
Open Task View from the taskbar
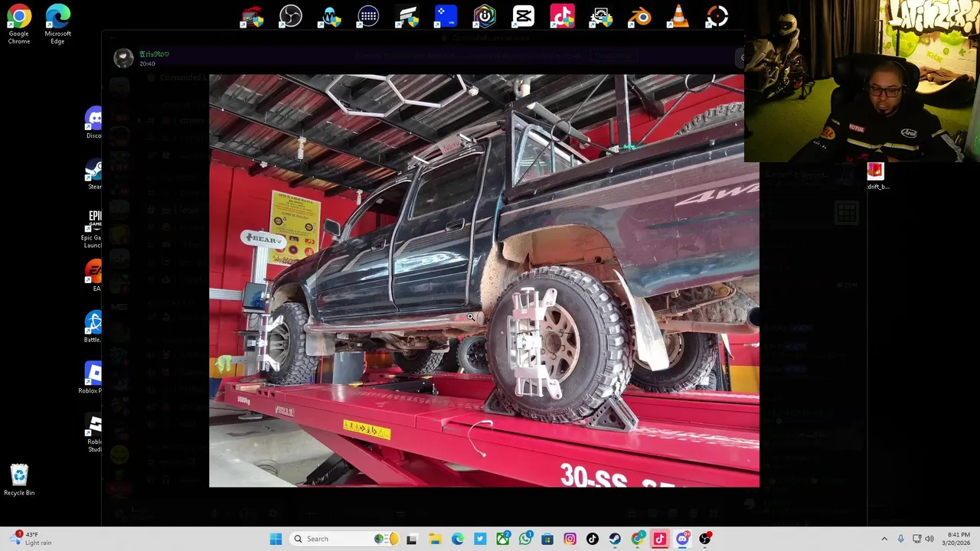412,539
